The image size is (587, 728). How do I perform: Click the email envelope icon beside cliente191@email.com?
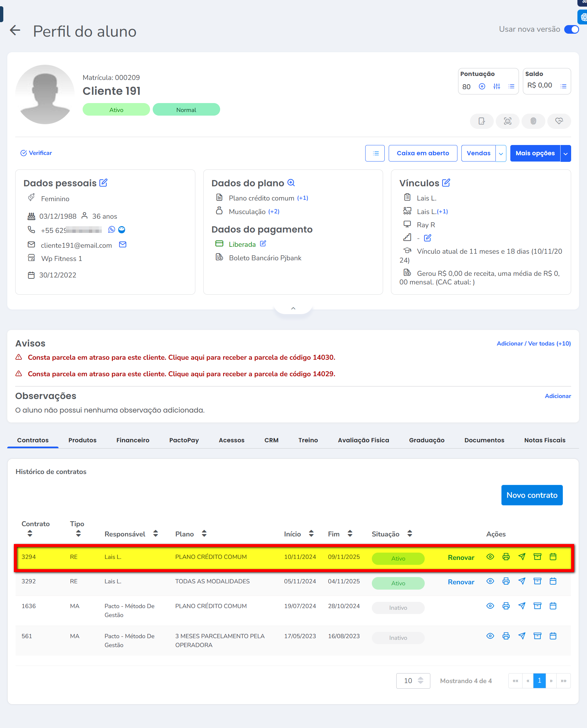tap(123, 245)
